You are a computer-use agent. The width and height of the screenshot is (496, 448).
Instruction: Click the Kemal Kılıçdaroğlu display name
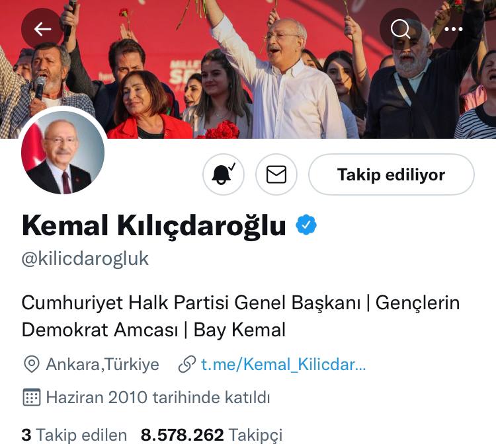point(153,226)
